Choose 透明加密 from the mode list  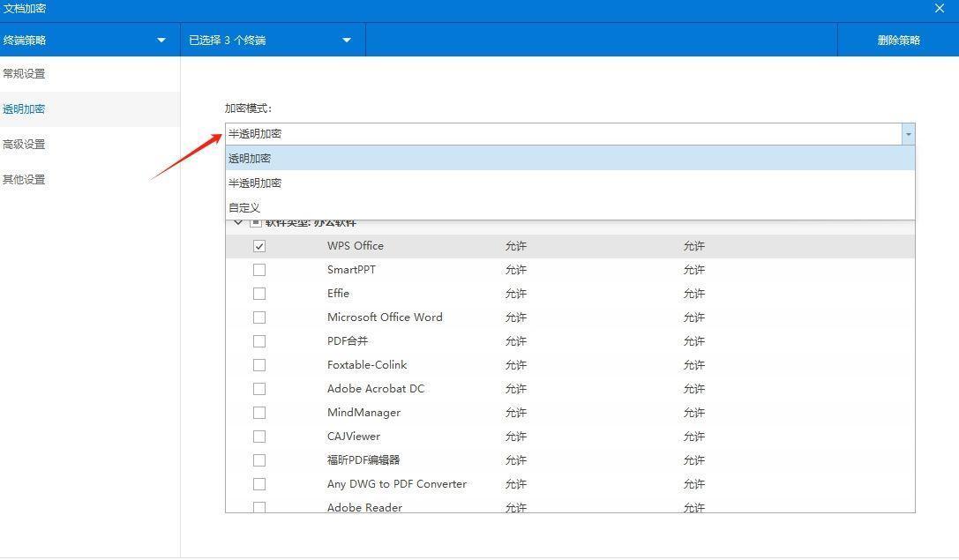[251, 159]
